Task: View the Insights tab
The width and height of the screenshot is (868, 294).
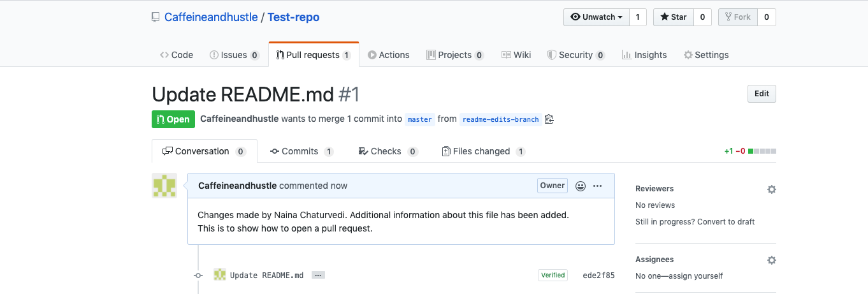Action: 644,55
